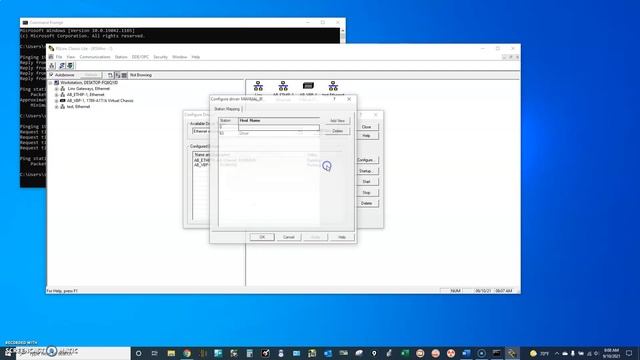
Task: Click Help in Configure Drivers window
Action: tap(366, 136)
